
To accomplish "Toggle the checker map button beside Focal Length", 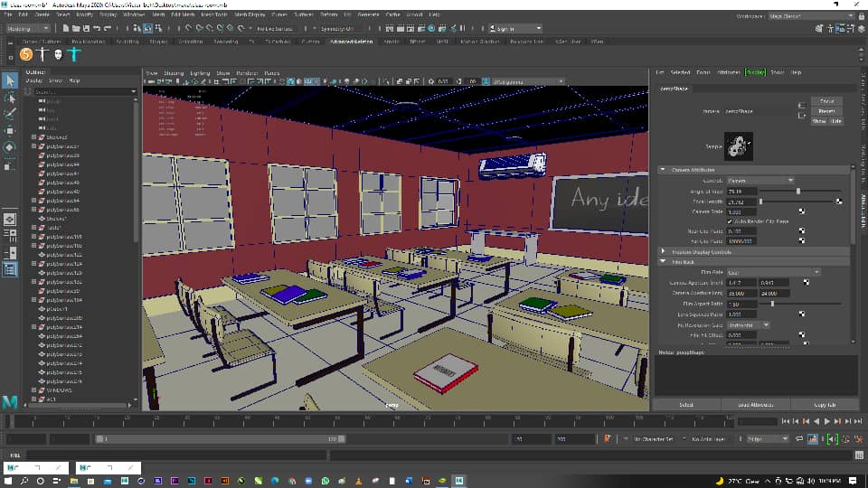I will point(839,202).
